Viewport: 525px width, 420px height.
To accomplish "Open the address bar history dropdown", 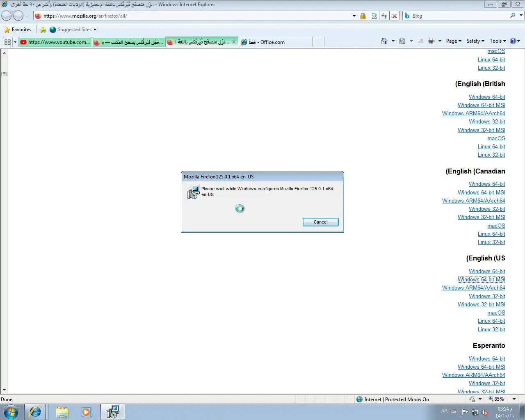I will point(354,16).
